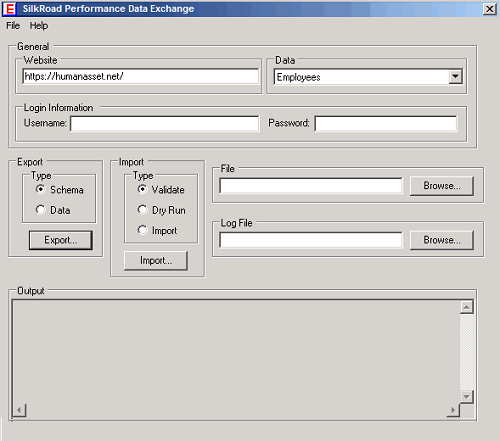
Task: Click the red E application icon in title bar
Action: click(x=10, y=9)
